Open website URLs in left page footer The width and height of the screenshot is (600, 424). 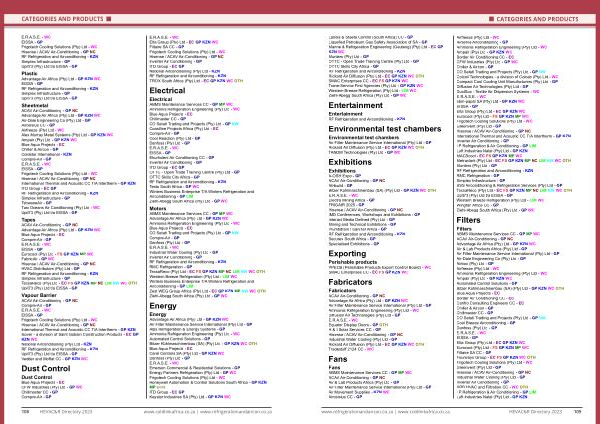(208, 412)
